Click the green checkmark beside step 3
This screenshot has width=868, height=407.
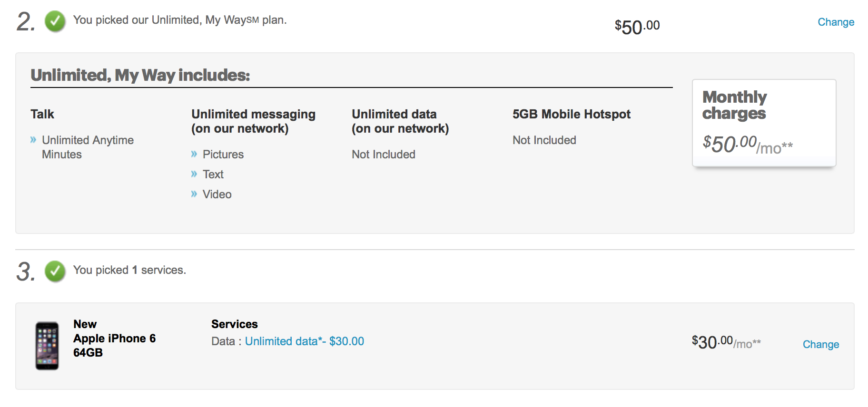(x=55, y=271)
